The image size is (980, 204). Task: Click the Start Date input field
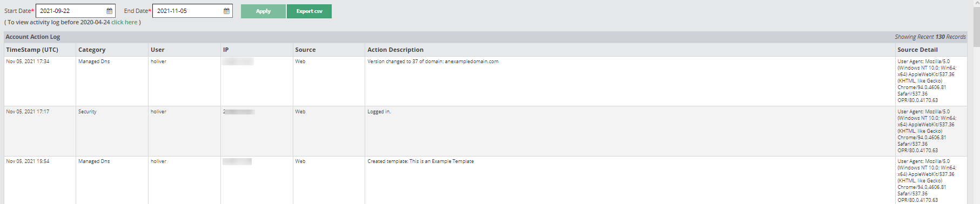click(76, 11)
